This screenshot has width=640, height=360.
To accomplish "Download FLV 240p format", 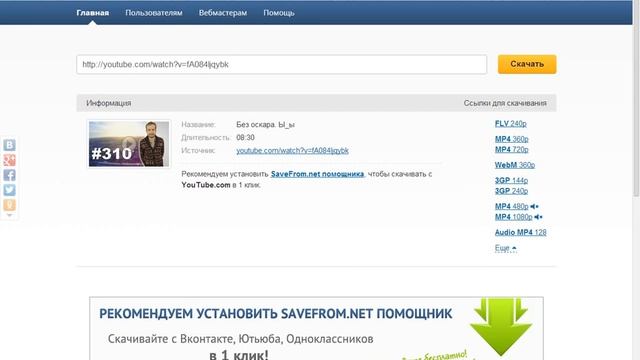I will coord(511,124).
